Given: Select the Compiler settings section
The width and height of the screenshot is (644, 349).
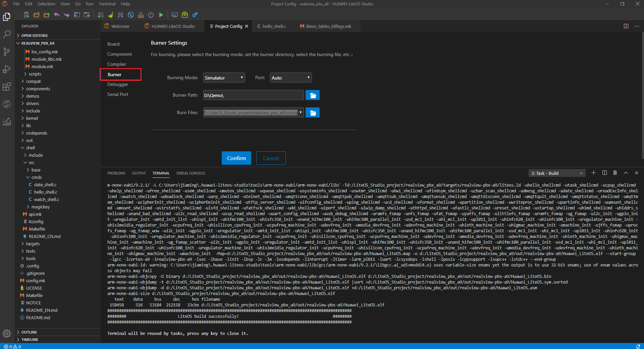Looking at the screenshot, I should tap(117, 64).
